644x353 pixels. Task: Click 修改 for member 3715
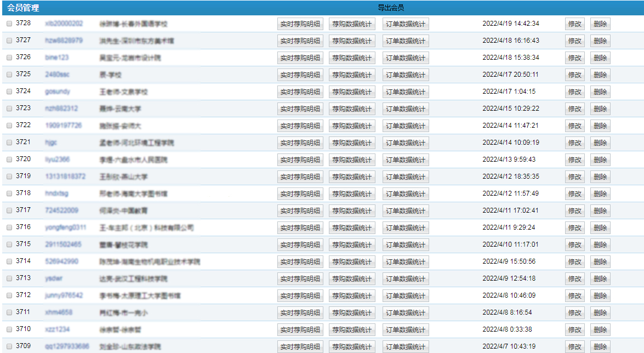(574, 245)
